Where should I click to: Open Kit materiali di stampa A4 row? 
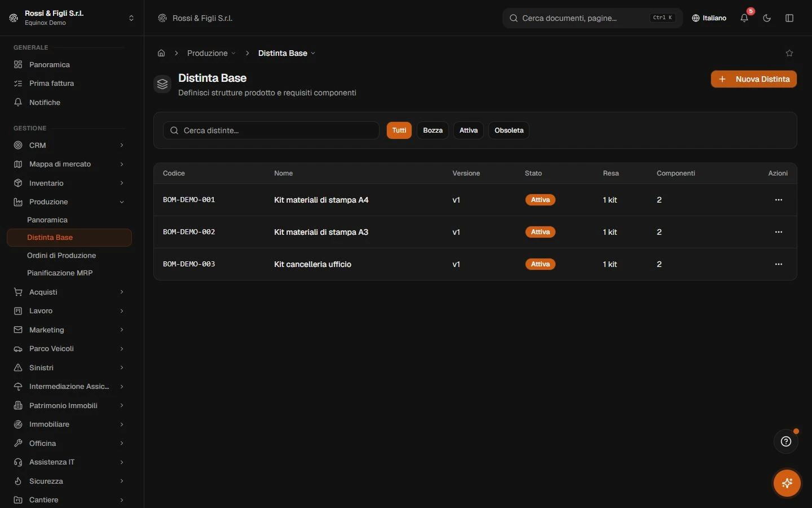pos(475,200)
